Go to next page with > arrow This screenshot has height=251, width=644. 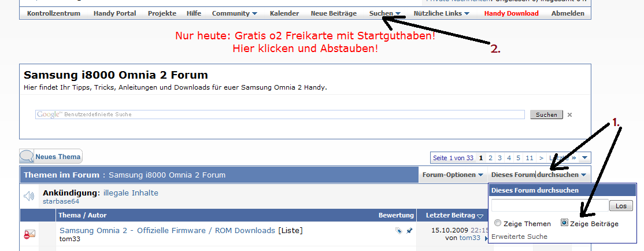coord(541,158)
